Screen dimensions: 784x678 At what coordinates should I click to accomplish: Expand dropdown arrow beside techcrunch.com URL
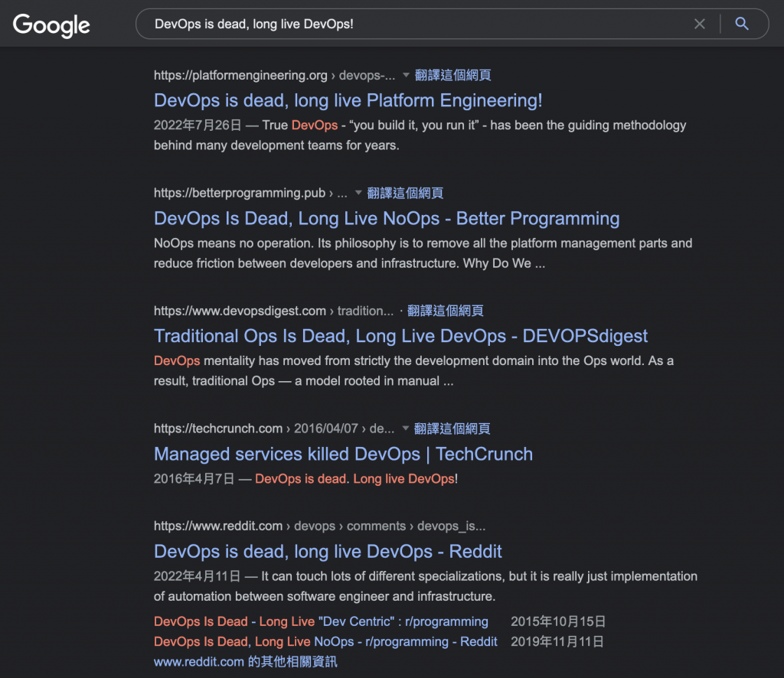(406, 429)
